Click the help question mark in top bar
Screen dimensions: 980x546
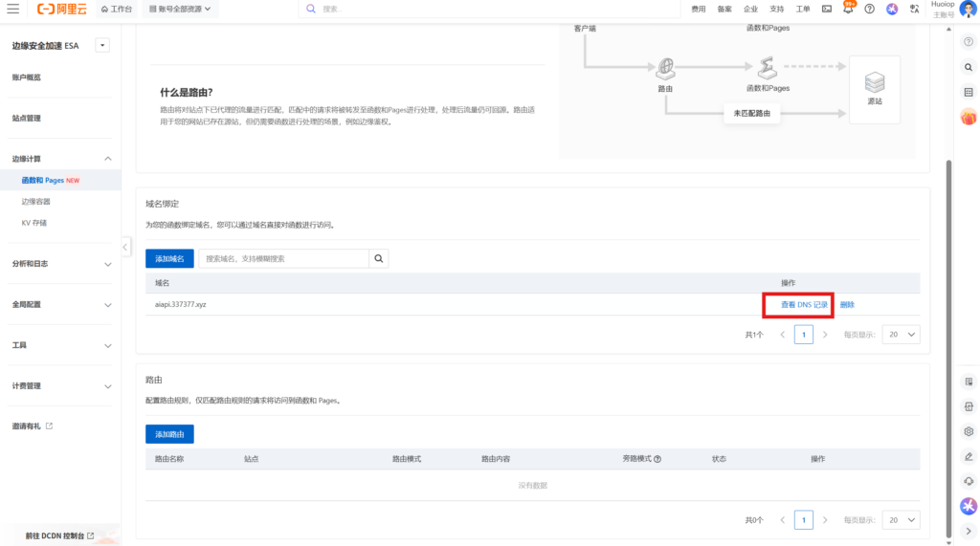(x=869, y=9)
